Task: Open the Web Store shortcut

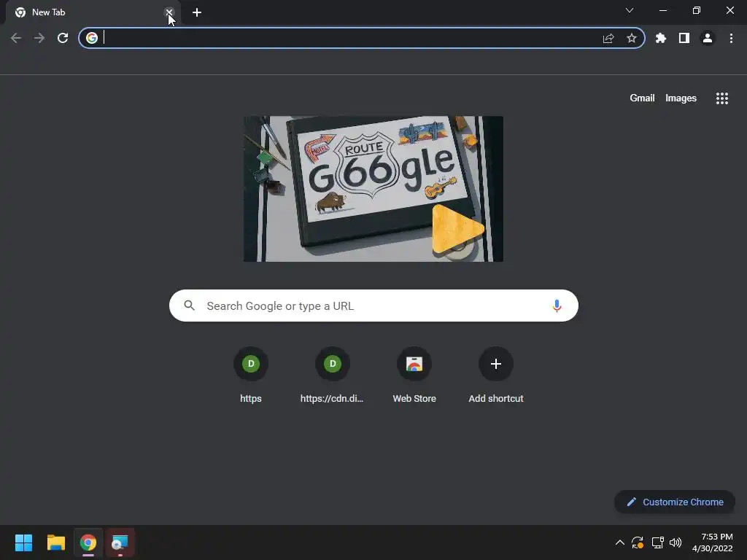Action: [414, 376]
